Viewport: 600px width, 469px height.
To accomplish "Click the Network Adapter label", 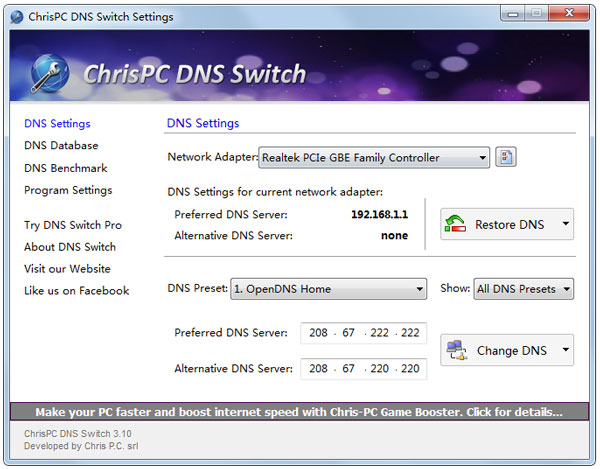I will (x=213, y=157).
